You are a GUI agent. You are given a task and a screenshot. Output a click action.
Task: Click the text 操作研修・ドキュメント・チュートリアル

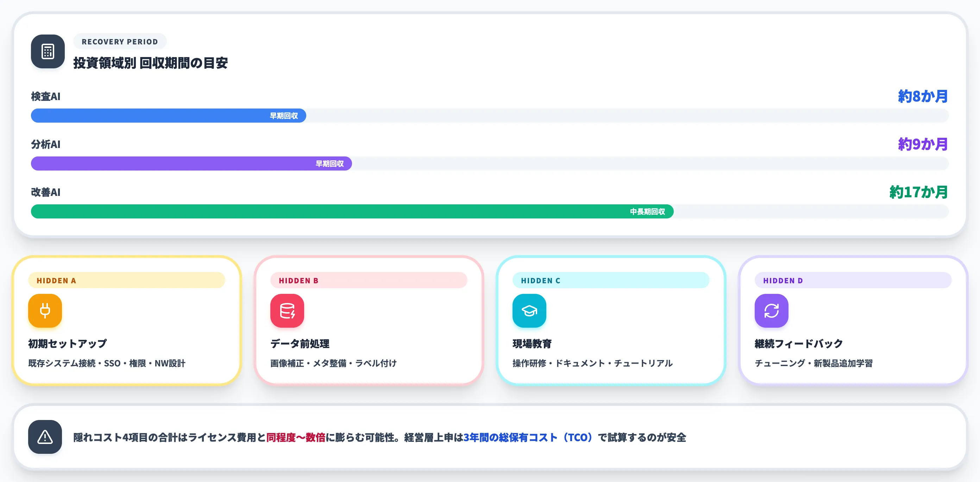pyautogui.click(x=593, y=363)
